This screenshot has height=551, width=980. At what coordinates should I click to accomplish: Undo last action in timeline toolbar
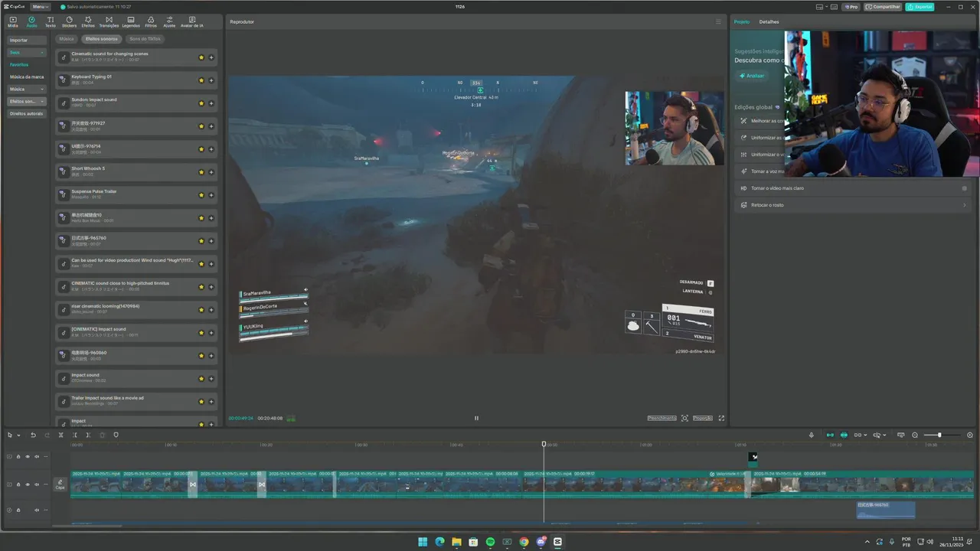[x=33, y=435]
